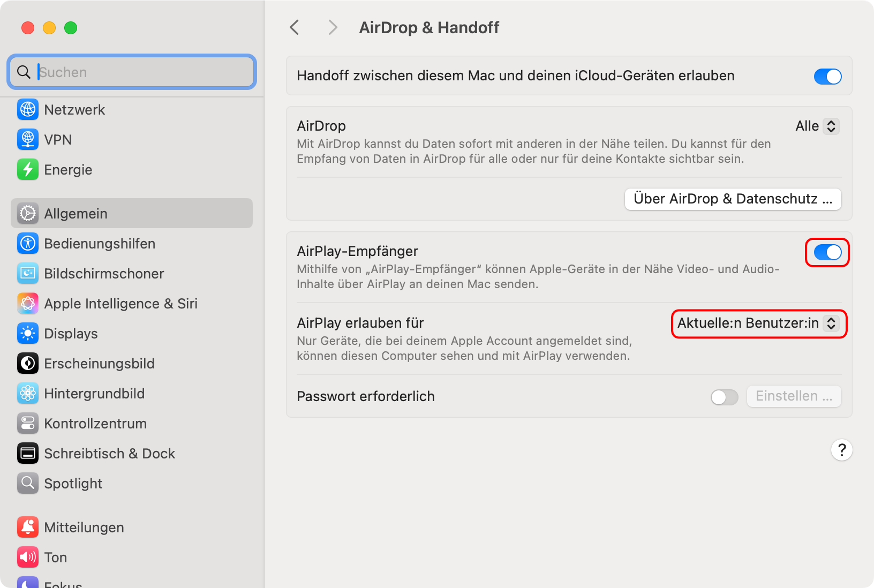
Task: Click the AirPlay erlauben für label
Action: coord(360,323)
